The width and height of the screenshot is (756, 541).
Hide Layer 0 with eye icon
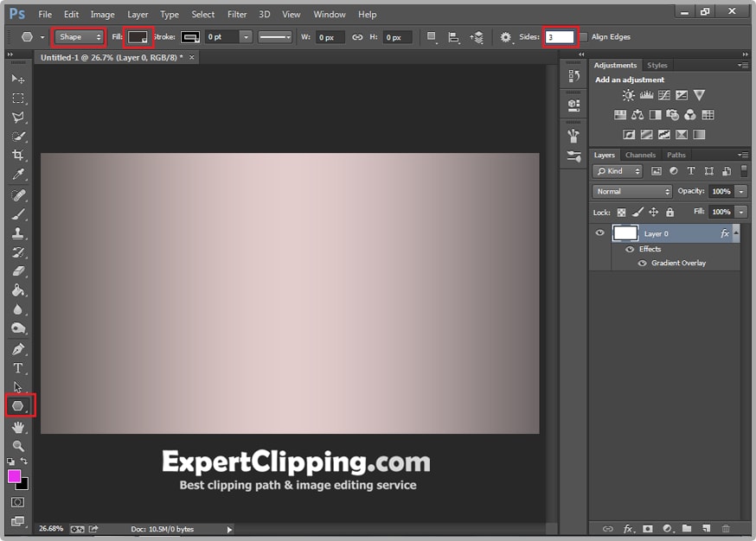pyautogui.click(x=599, y=233)
